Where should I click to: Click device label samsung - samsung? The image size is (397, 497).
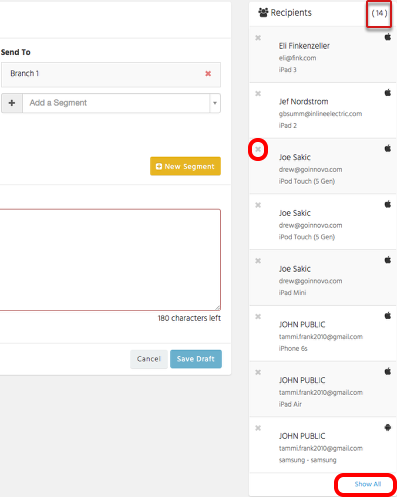(308, 460)
